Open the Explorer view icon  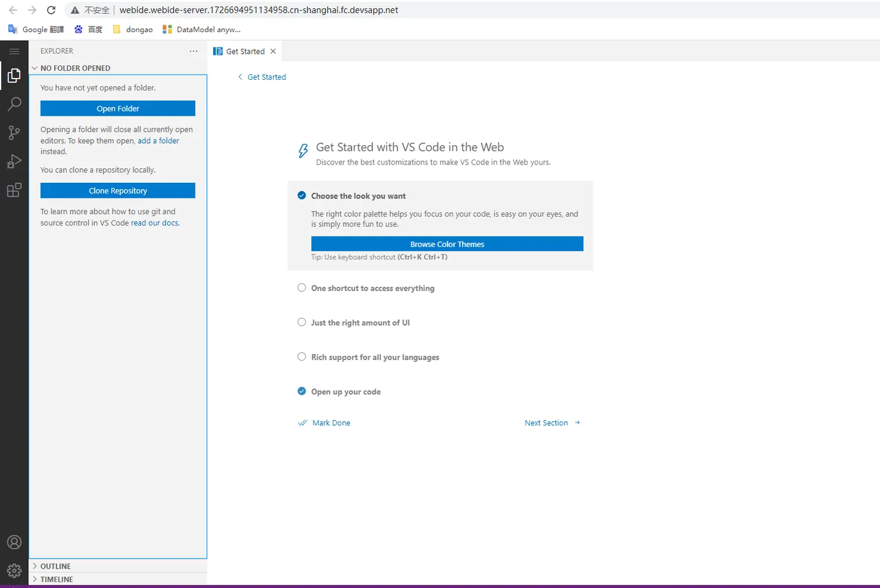(14, 75)
